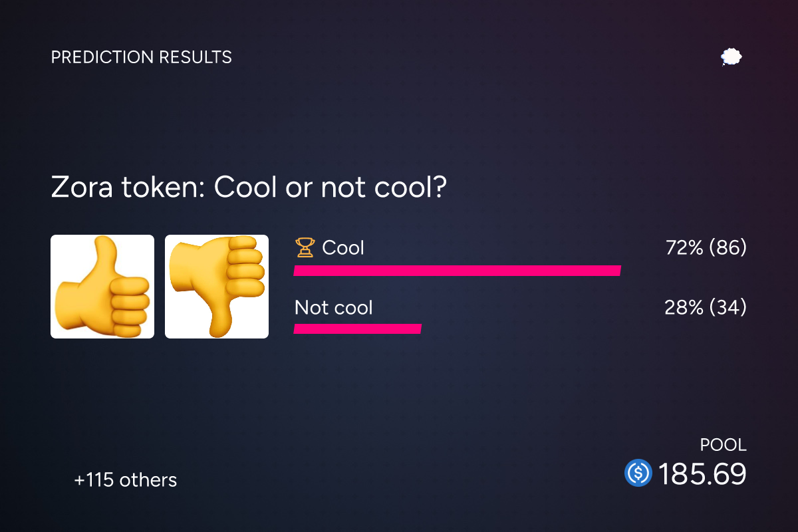This screenshot has width=798, height=532.
Task: Click the trophy icon beside Cool
Action: [x=305, y=248]
